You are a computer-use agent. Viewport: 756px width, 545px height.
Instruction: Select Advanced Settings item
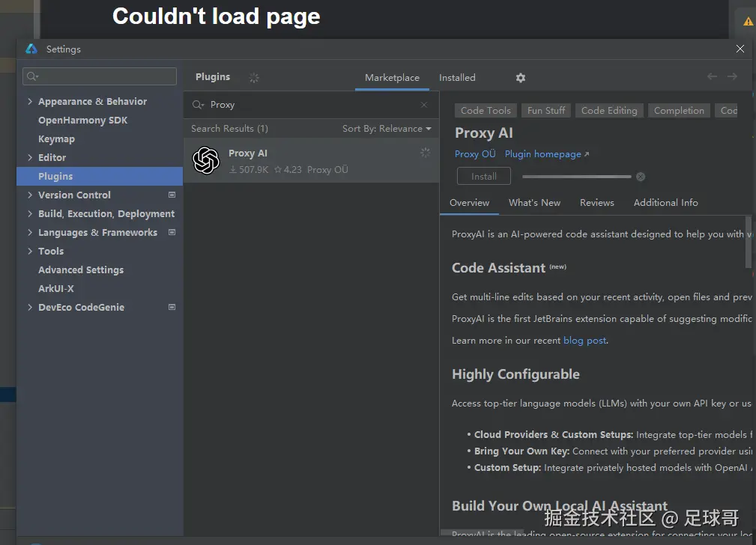tap(81, 270)
